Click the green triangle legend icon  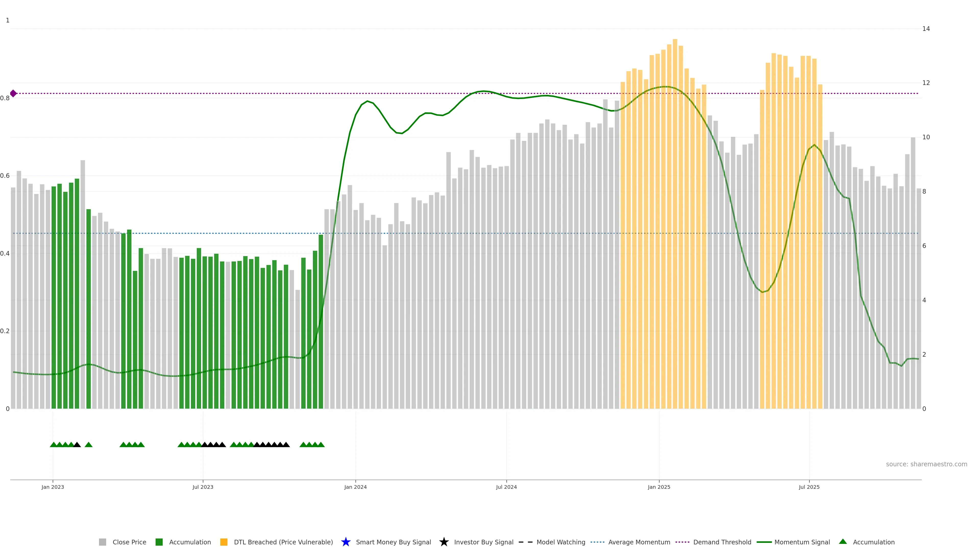pyautogui.click(x=843, y=542)
